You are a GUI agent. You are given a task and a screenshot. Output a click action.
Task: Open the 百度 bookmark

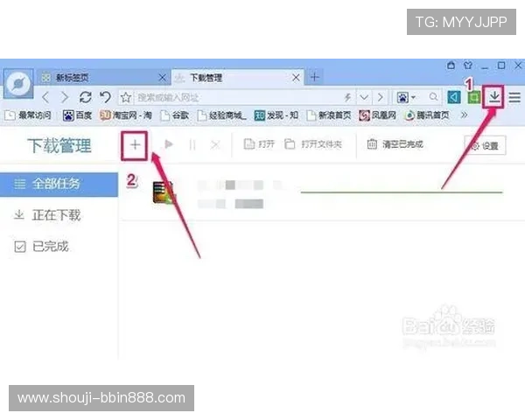[77, 115]
